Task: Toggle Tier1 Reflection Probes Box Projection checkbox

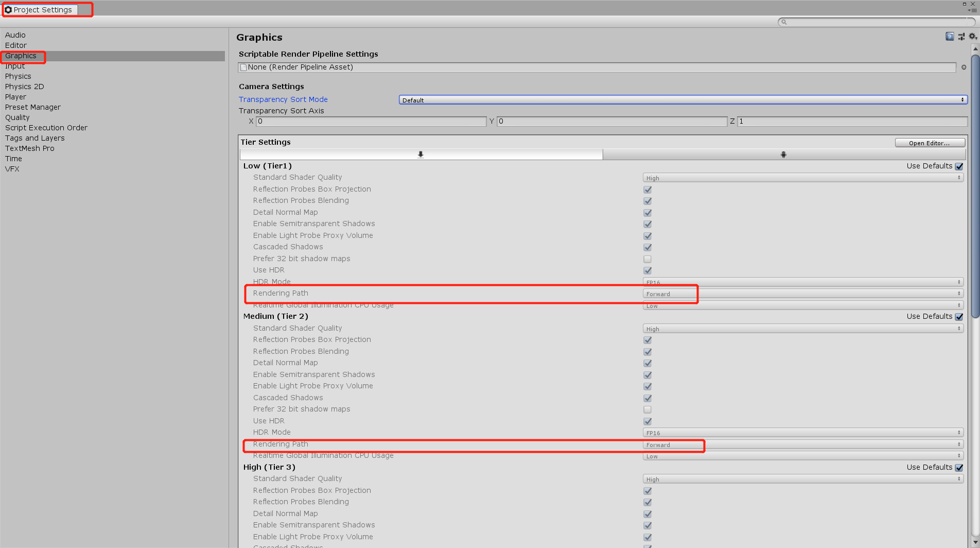Action: [x=647, y=190]
